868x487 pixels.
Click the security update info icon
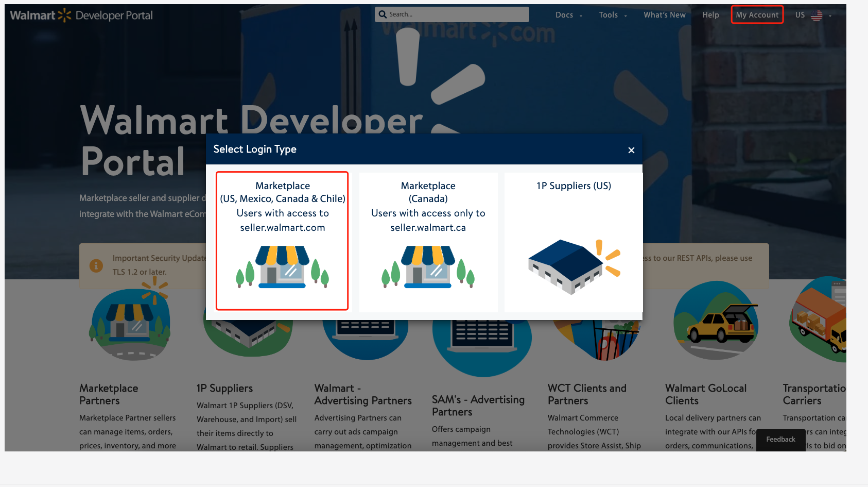[96, 265]
